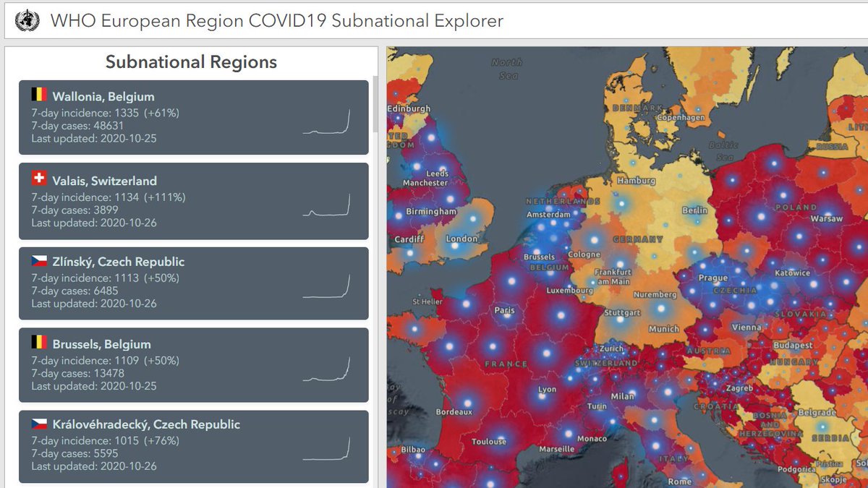Click 'Last updated: 2020-10-26' in Valais card
The width and height of the screenshot is (868, 488).
pyautogui.click(x=94, y=223)
